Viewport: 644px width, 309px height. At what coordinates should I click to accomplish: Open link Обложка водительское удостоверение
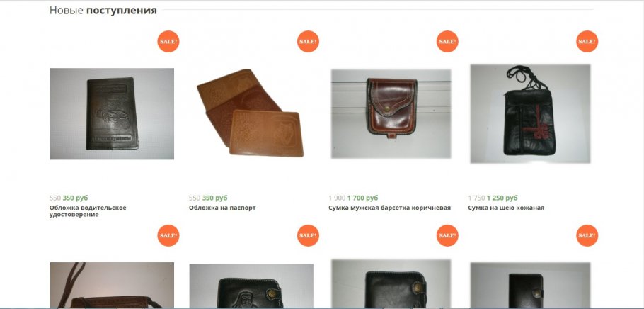coord(88,211)
